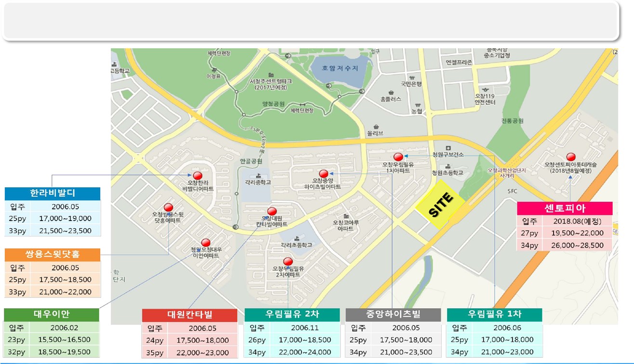
Task: Click the blue 한라비발디 table header
Action: (x=53, y=194)
